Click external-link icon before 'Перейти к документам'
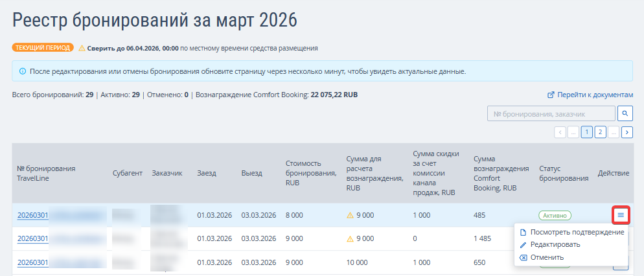Viewport: 644px width, 276px height. tap(551, 95)
